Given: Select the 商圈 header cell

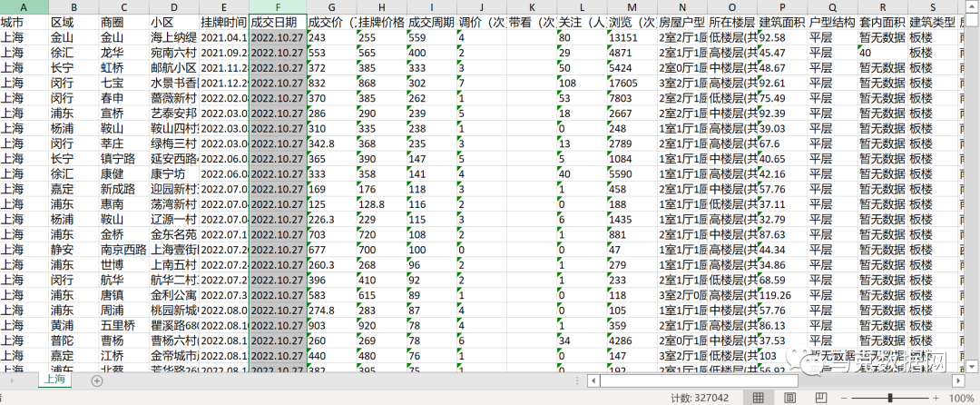Looking at the screenshot, I should pyautogui.click(x=123, y=22).
